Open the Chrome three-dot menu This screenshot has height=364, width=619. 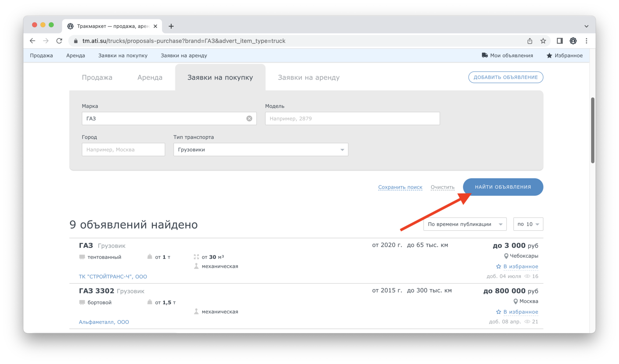[x=587, y=41]
